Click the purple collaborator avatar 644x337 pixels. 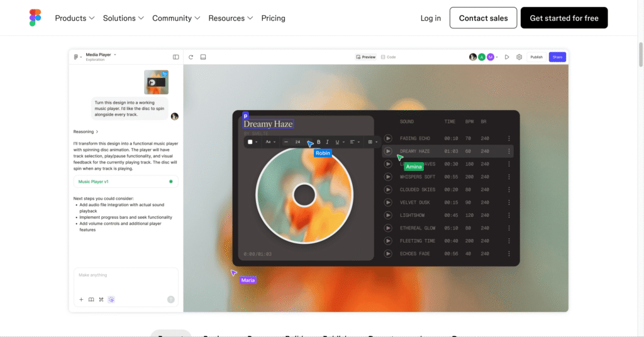coord(491,57)
